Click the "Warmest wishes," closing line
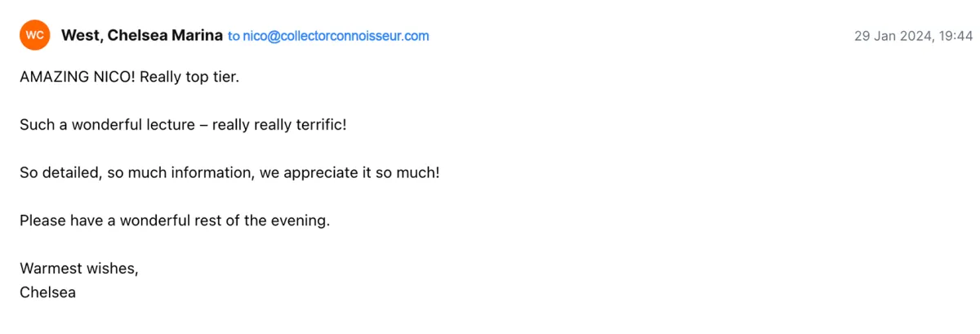 pyautogui.click(x=79, y=269)
